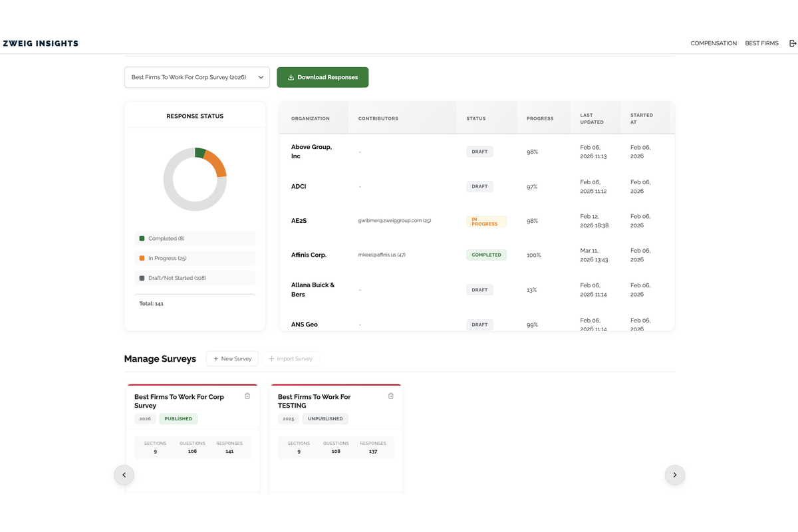Click trash icon on Best Firms TESTING card
This screenshot has width=798, height=532.
[391, 396]
